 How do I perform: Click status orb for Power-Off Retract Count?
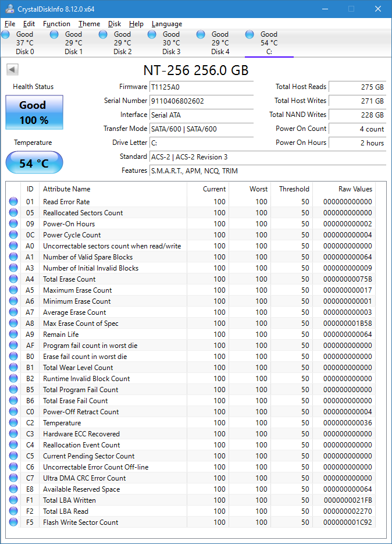point(13,412)
